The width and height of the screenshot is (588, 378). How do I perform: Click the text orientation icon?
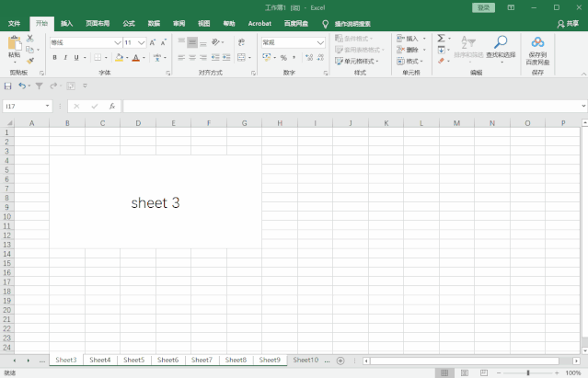(x=216, y=42)
